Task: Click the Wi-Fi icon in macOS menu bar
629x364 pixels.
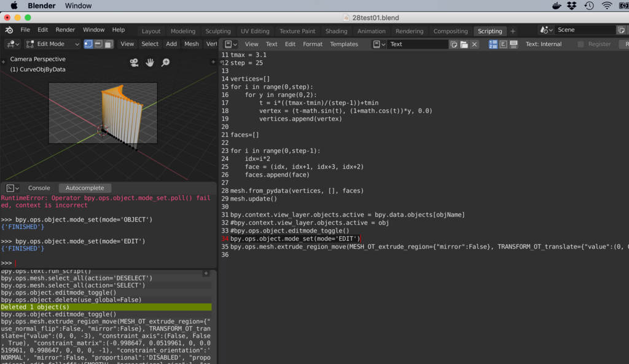Action: point(606,6)
